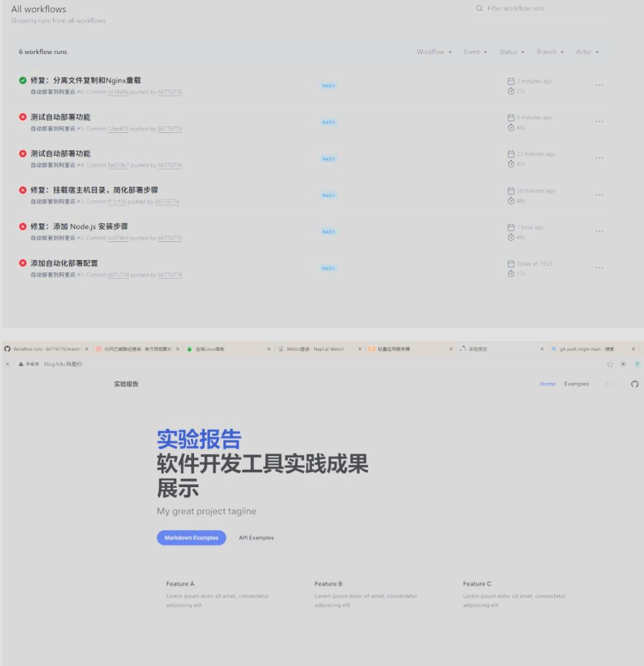Click failed status icon beside 修复:添加 Node.js 安装步骤

coord(23,226)
